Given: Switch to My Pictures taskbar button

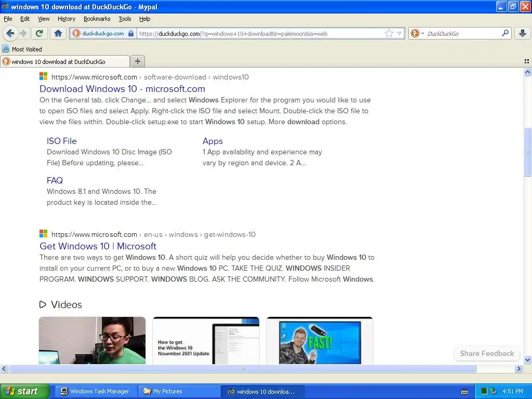Looking at the screenshot, I should pos(179,391).
